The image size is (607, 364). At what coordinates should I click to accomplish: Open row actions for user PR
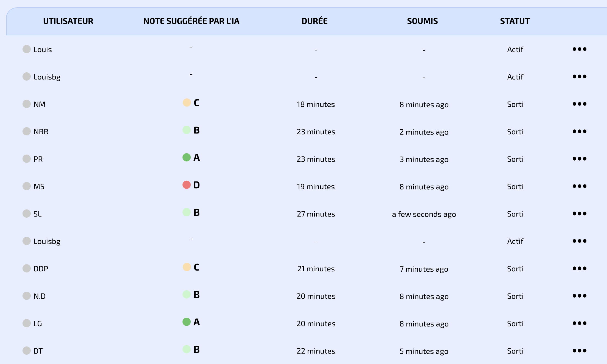579,159
